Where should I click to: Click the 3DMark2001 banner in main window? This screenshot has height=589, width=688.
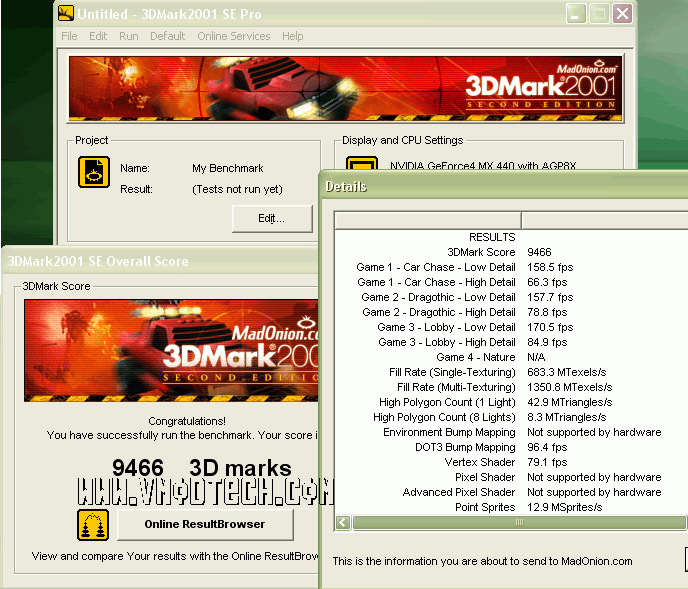point(346,88)
